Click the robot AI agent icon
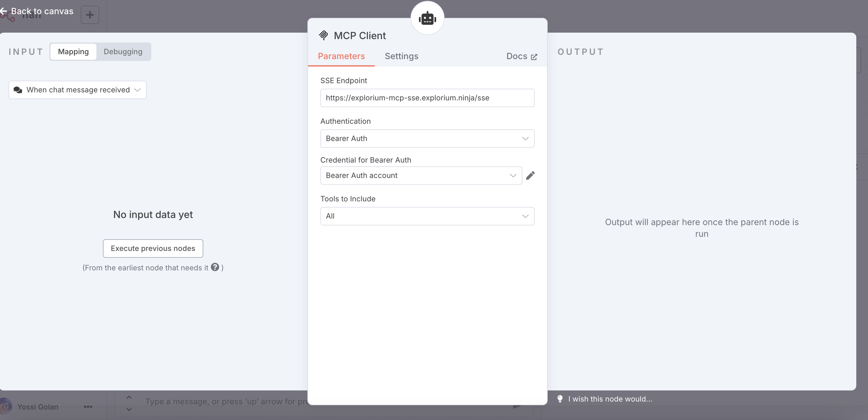Screen dimensions: 868x420 pyautogui.click(x=427, y=18)
